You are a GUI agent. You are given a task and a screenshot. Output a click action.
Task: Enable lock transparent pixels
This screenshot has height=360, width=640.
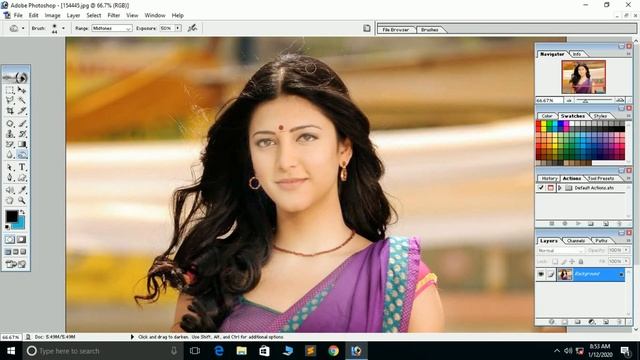(x=555, y=261)
